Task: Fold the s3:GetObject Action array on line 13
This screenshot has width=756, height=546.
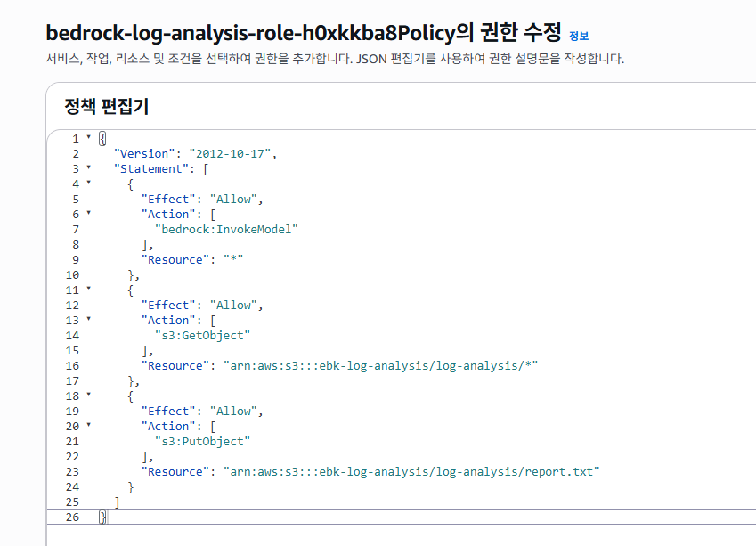Action: point(88,319)
